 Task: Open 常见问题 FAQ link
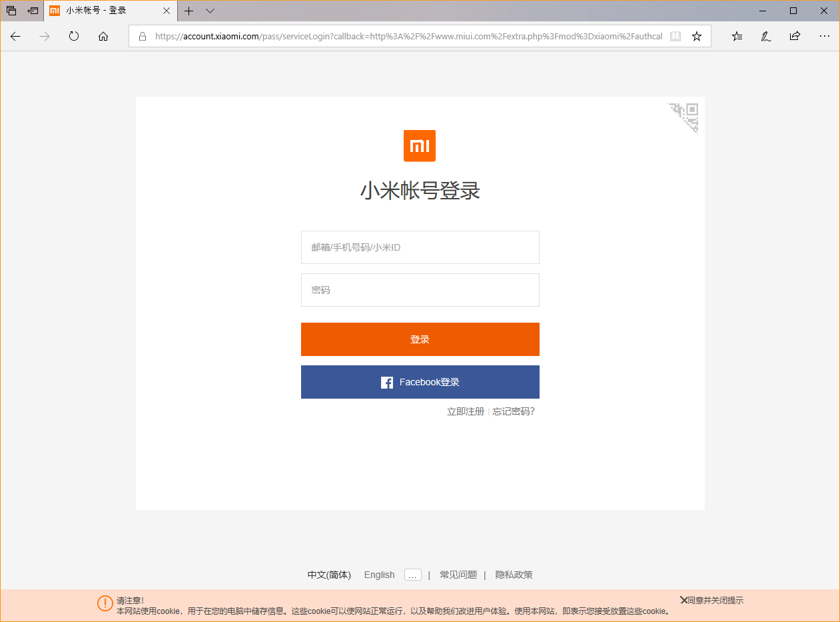pos(458,575)
